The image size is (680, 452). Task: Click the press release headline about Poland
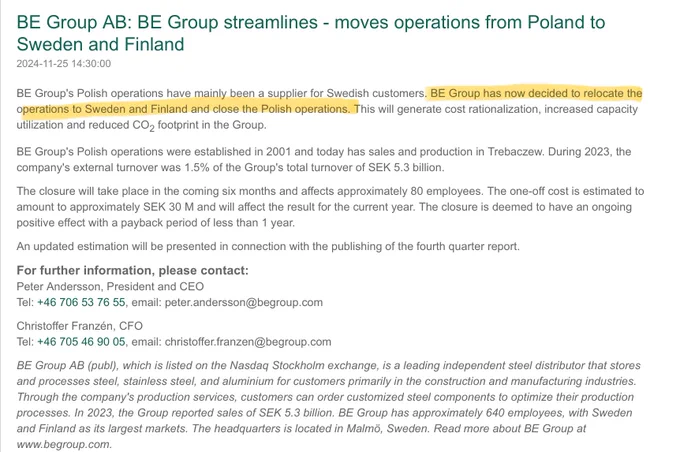tap(311, 33)
